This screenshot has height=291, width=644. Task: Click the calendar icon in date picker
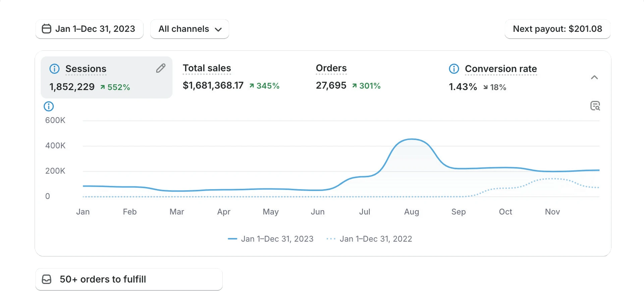47,29
